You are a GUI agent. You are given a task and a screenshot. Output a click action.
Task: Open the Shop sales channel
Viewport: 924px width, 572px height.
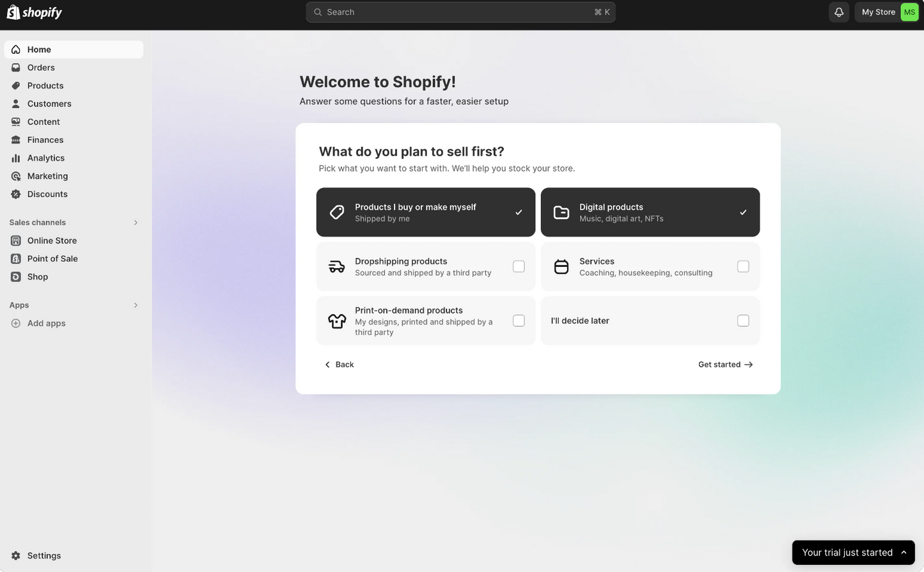tap(74, 276)
